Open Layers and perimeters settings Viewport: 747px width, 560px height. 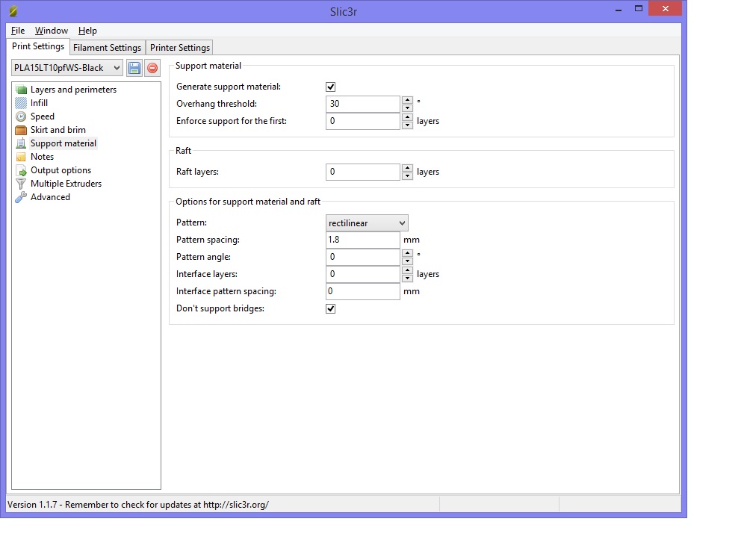(x=73, y=90)
